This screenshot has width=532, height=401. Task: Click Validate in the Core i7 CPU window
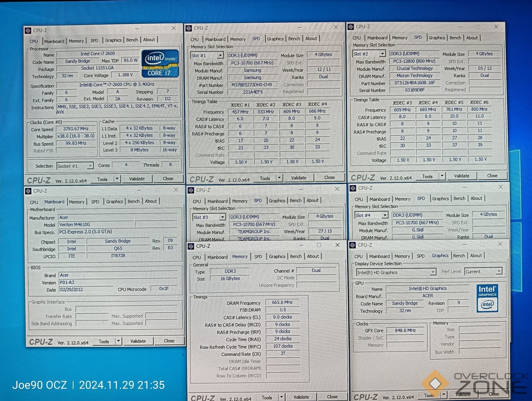(x=137, y=179)
